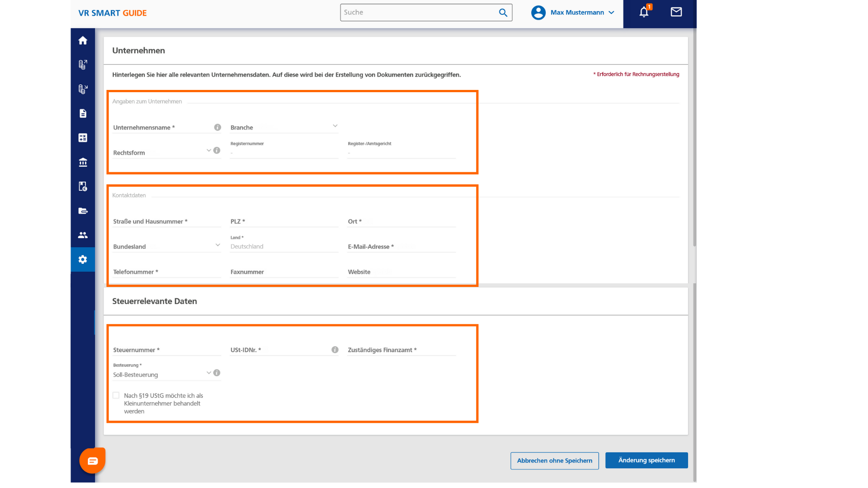The height and width of the screenshot is (488, 868).
Task: Open the home icon in sidebar
Action: [83, 41]
